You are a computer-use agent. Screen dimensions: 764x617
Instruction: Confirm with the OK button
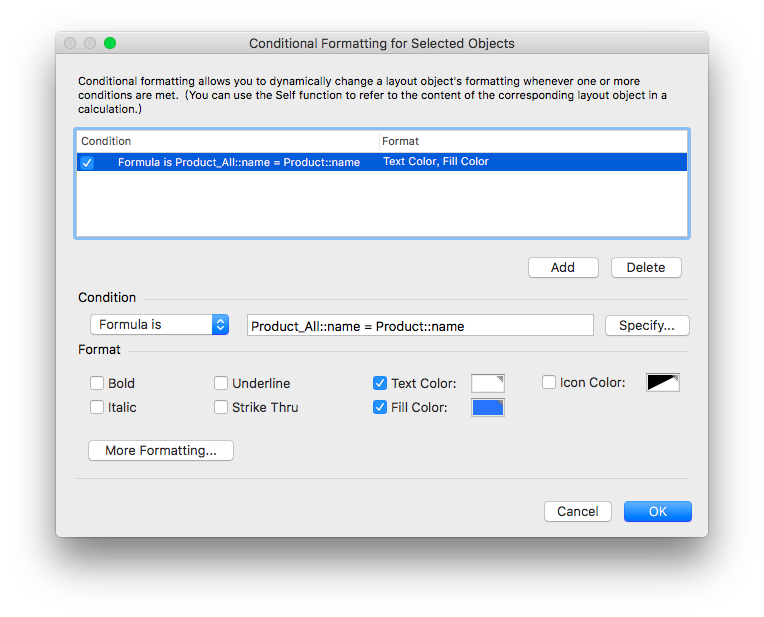pyautogui.click(x=658, y=511)
